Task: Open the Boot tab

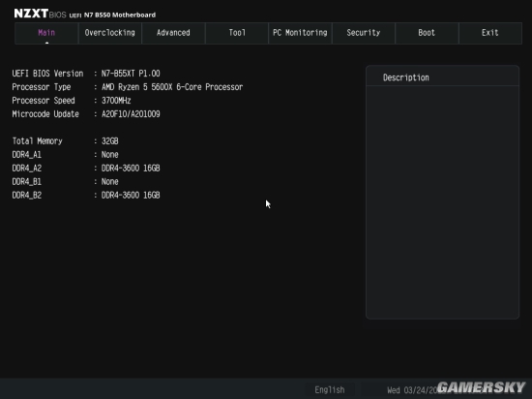Action: [427, 33]
